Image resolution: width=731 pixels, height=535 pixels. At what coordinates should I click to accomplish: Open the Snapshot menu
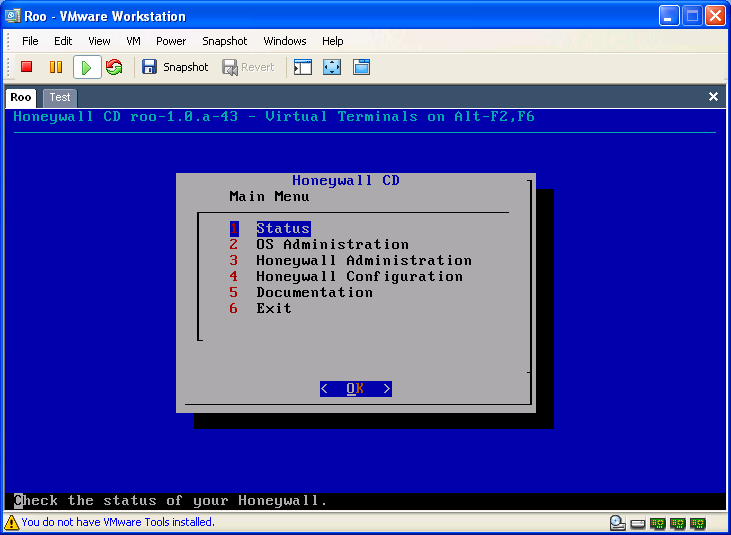point(225,41)
